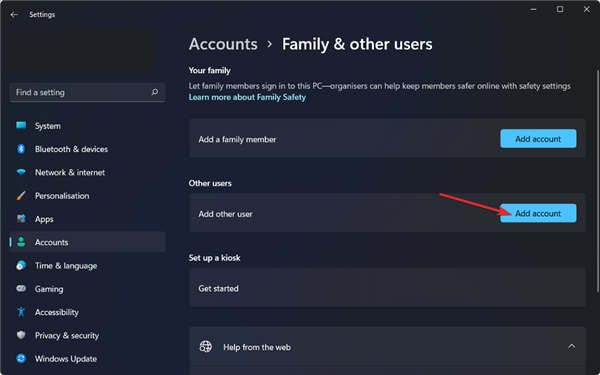The width and height of the screenshot is (600, 375).
Task: Collapse the Help from the web section
Action: point(572,347)
